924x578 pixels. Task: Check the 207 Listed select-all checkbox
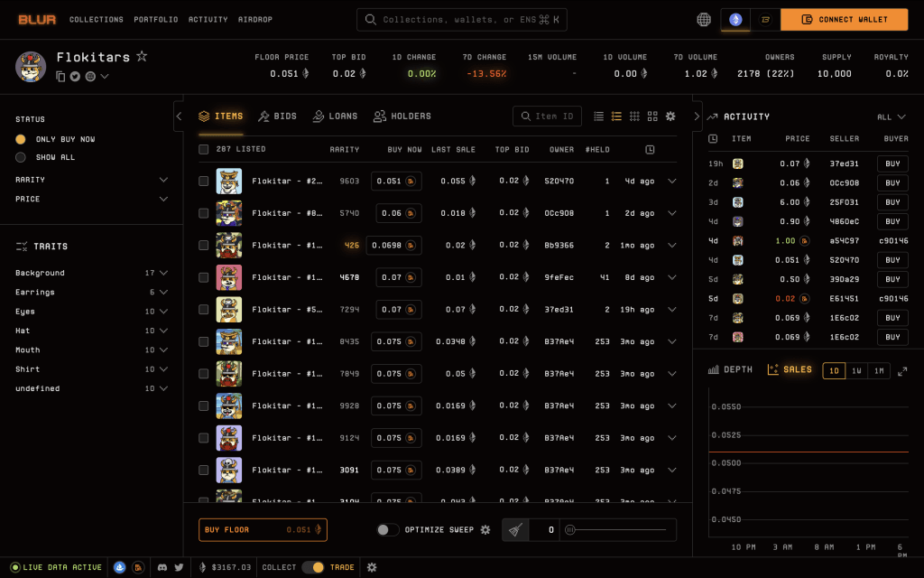204,149
